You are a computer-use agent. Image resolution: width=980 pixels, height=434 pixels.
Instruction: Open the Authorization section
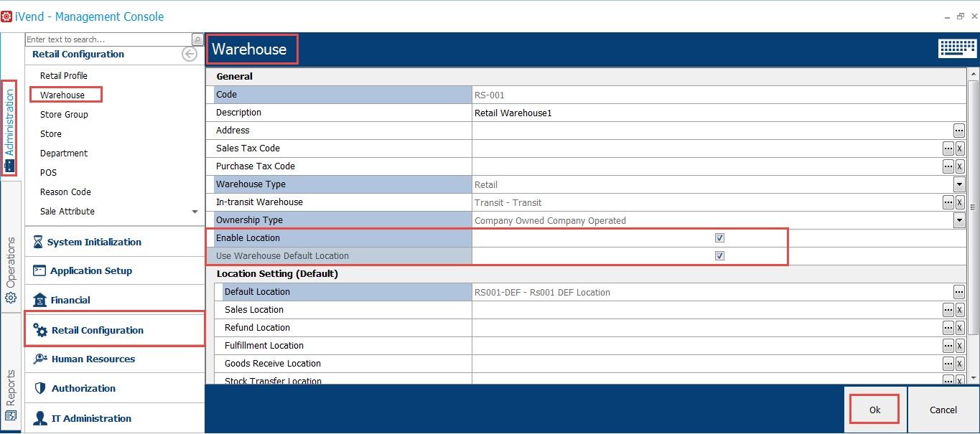coord(115,388)
